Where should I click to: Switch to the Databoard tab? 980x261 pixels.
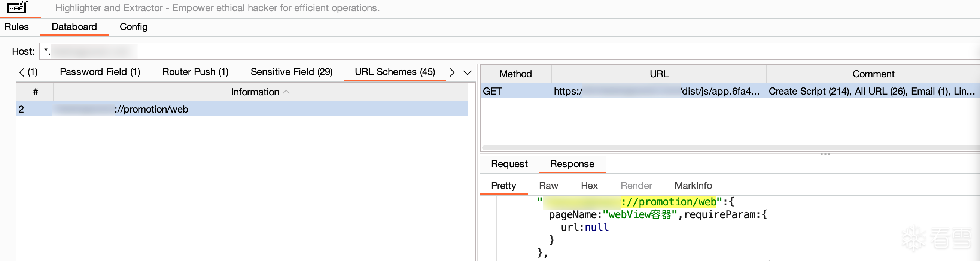pos(74,27)
